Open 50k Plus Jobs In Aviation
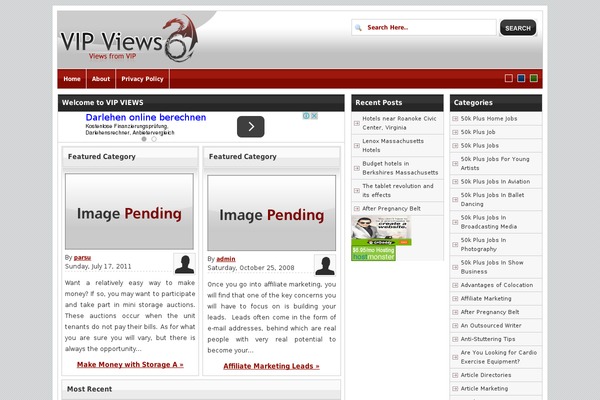The image size is (600, 400). pos(495,181)
